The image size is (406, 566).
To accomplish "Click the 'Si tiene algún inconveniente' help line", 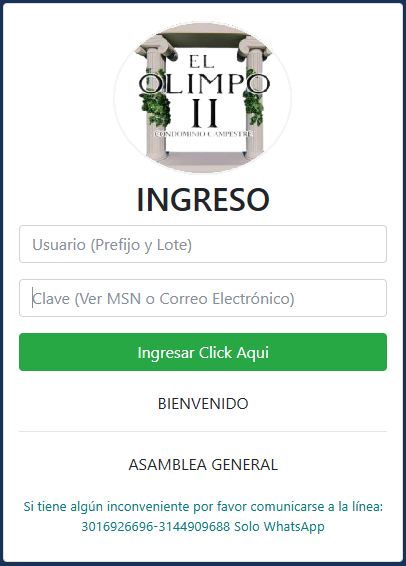I will 203,506.
